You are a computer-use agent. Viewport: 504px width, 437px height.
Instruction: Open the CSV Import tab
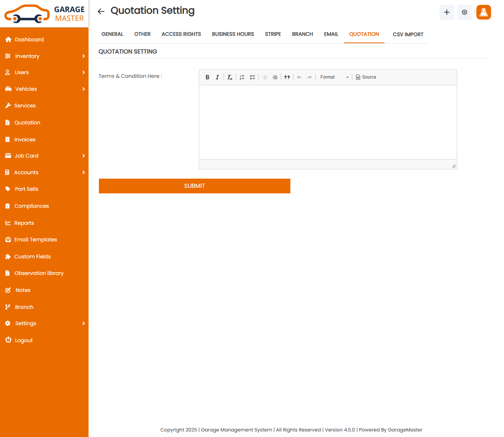point(408,34)
